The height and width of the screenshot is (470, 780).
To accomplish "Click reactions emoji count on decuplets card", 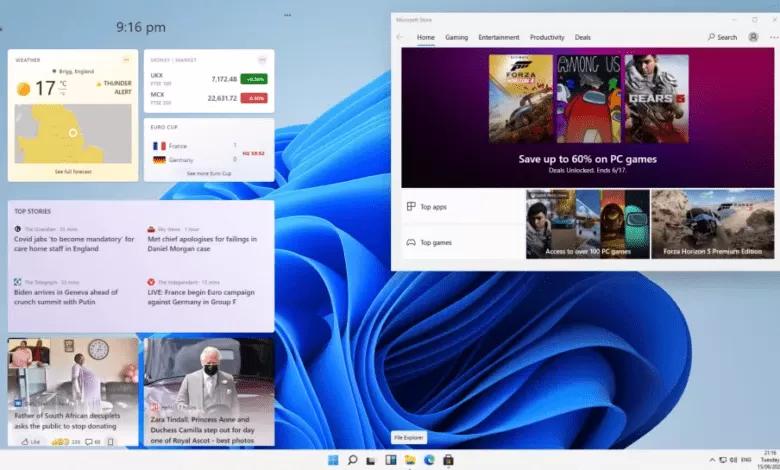I will point(66,442).
